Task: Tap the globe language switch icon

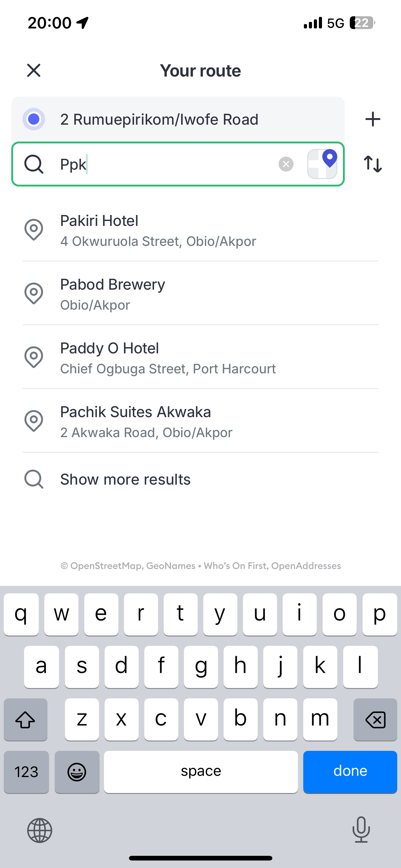Action: (x=40, y=830)
